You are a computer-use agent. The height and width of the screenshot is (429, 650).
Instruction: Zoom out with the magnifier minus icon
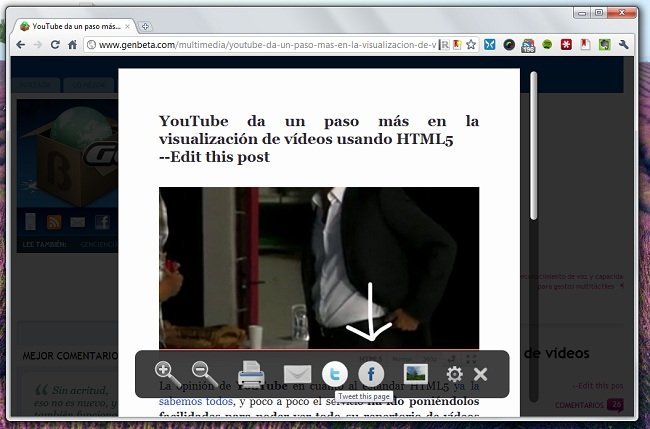pos(205,374)
